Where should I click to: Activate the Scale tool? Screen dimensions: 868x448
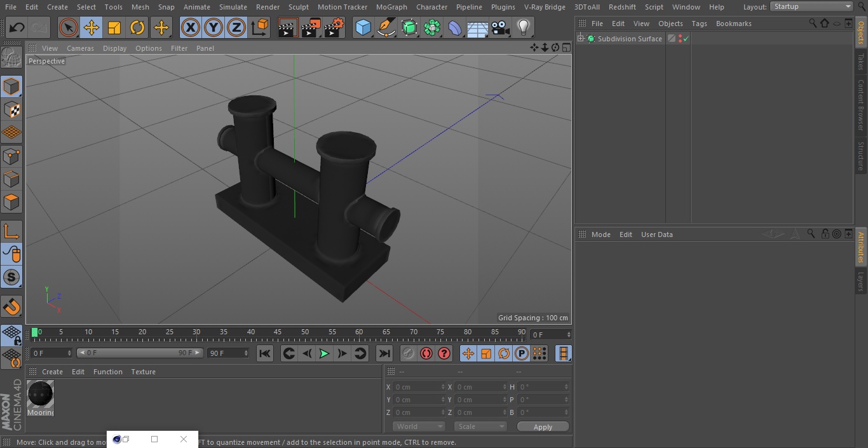point(114,28)
